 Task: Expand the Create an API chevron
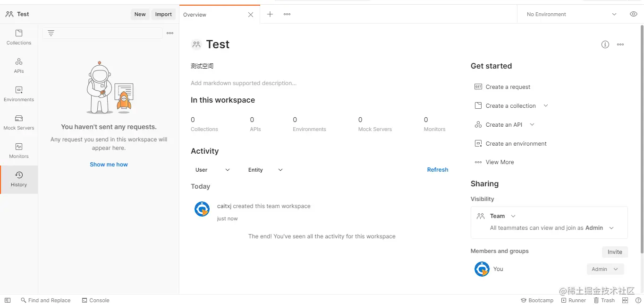pyautogui.click(x=532, y=125)
